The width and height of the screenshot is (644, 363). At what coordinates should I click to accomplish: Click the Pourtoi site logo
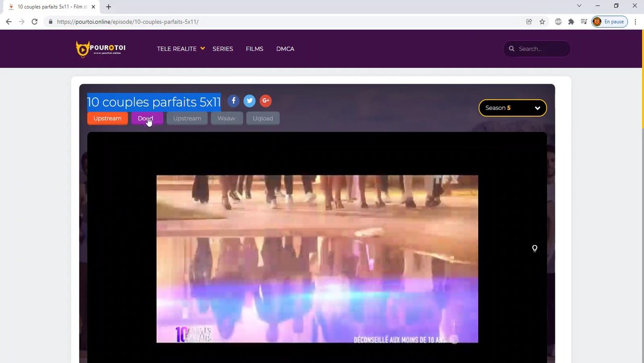pyautogui.click(x=100, y=49)
